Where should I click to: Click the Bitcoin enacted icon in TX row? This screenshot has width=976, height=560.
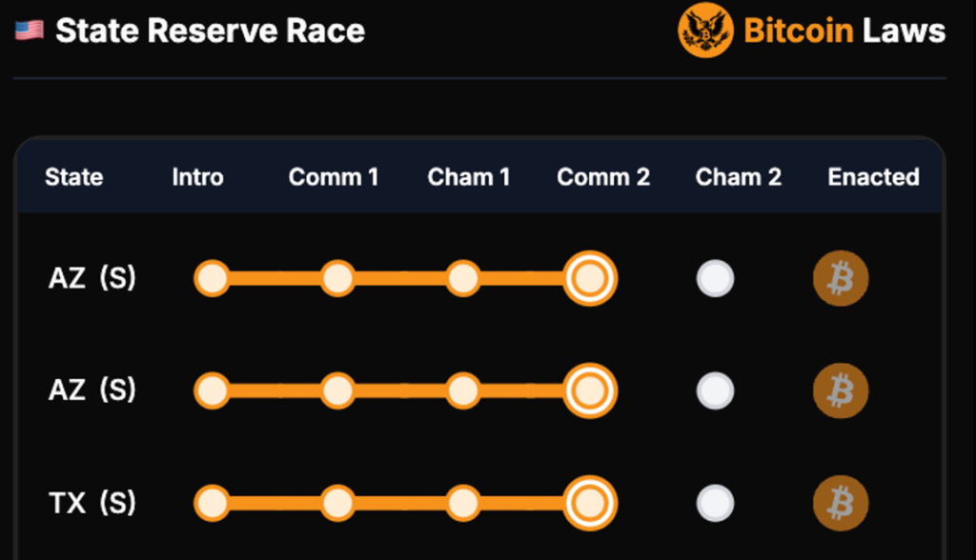click(841, 503)
